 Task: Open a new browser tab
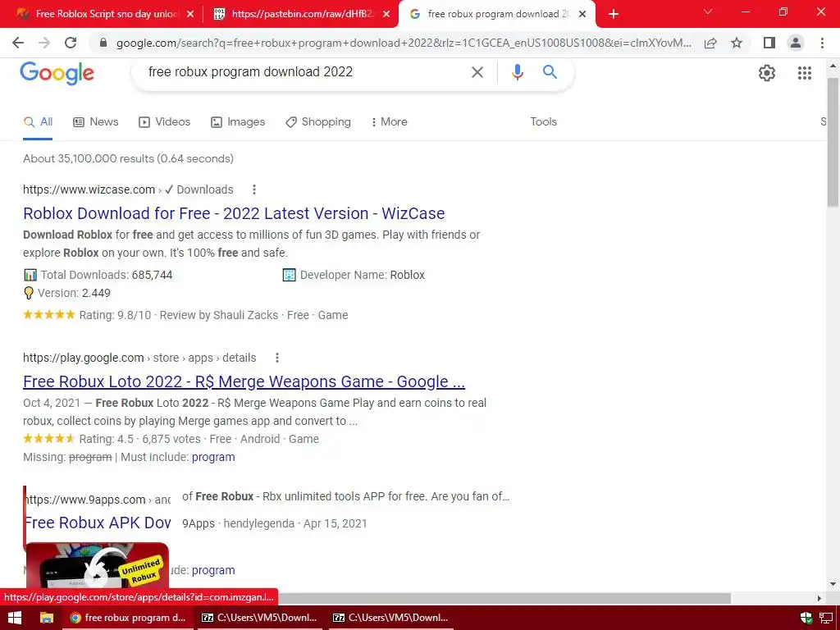coord(614,14)
